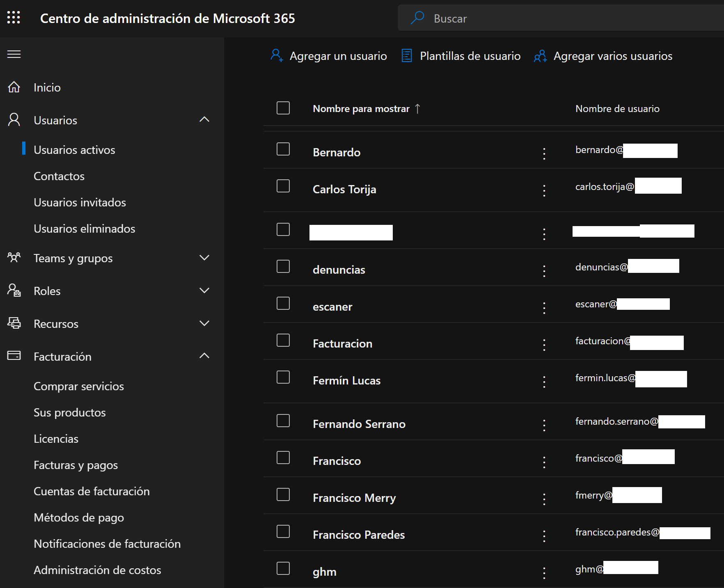Viewport: 724px width, 588px height.
Task: Click the Plantillas de usuario icon
Action: tap(406, 56)
